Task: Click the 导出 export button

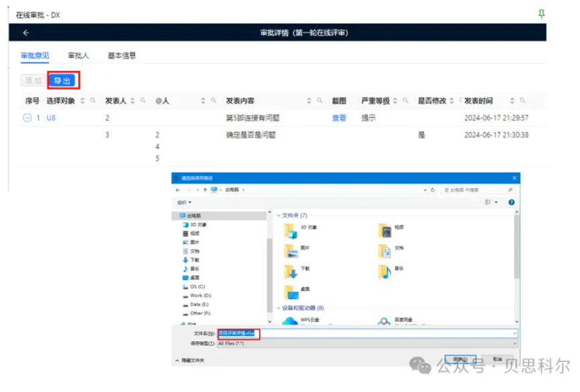Action: [x=62, y=79]
